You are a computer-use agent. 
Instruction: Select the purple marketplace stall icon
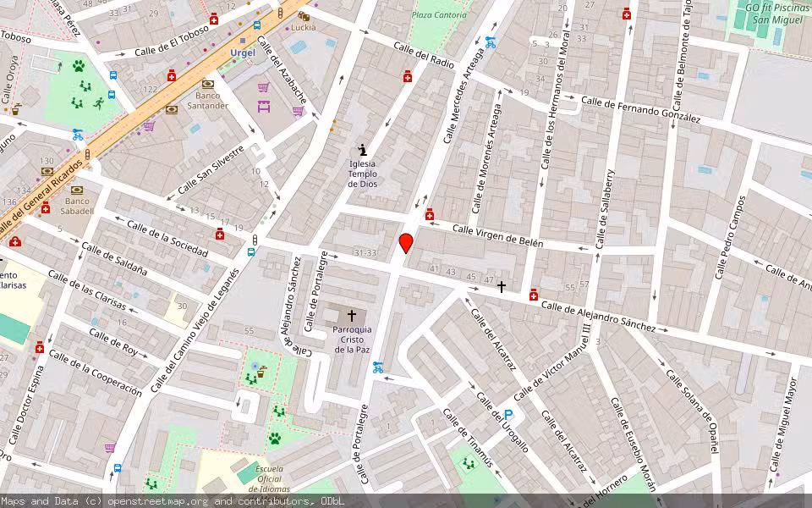(264, 107)
